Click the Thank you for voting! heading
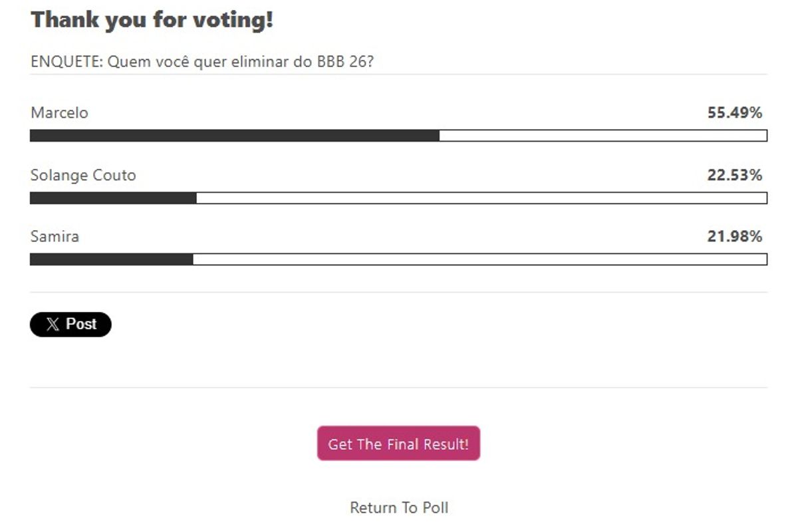The width and height of the screenshot is (798, 532). [x=152, y=20]
